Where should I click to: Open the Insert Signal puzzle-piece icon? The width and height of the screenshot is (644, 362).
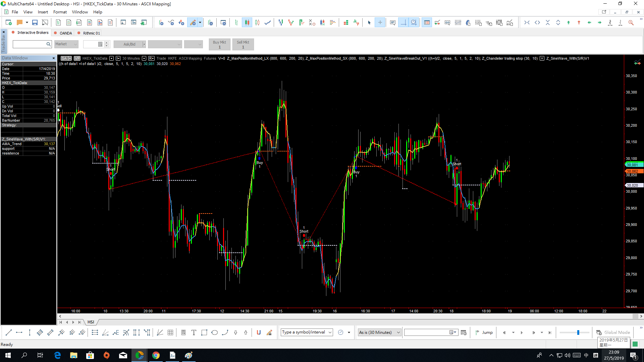tap(144, 22)
